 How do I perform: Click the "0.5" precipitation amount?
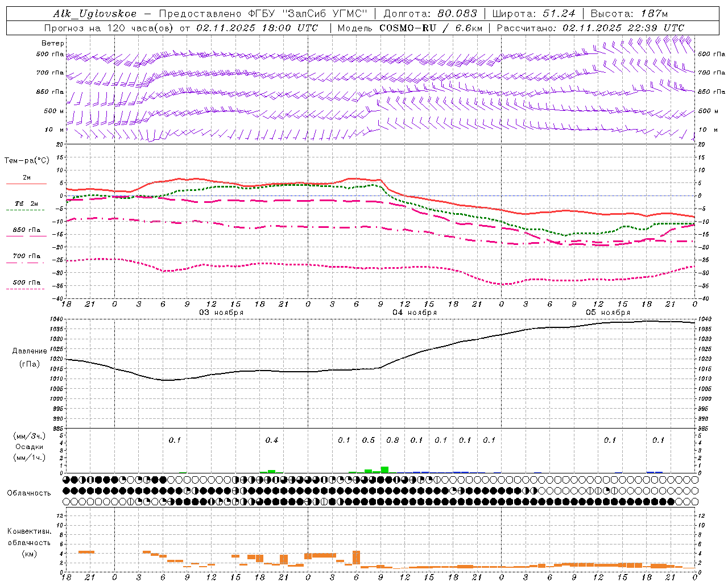(369, 440)
